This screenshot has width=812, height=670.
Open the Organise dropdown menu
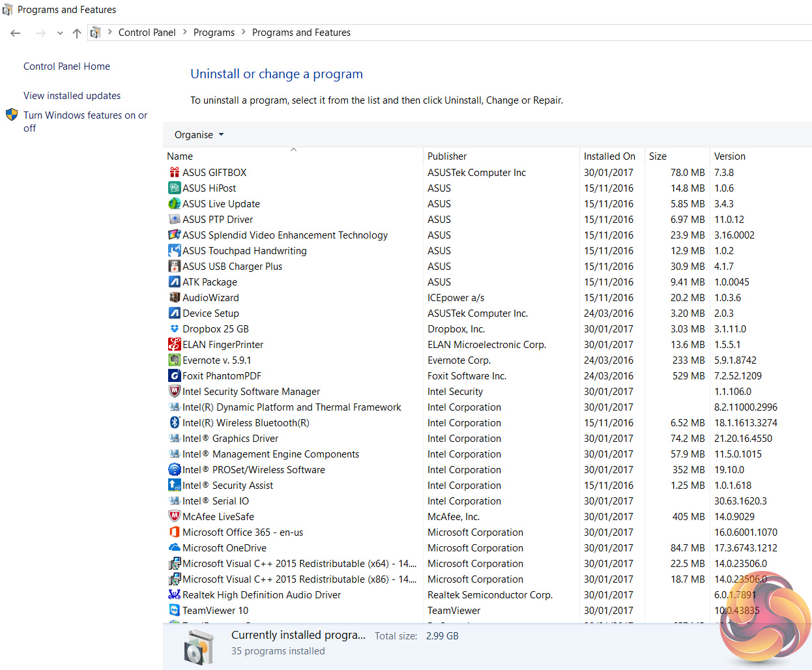coord(199,135)
